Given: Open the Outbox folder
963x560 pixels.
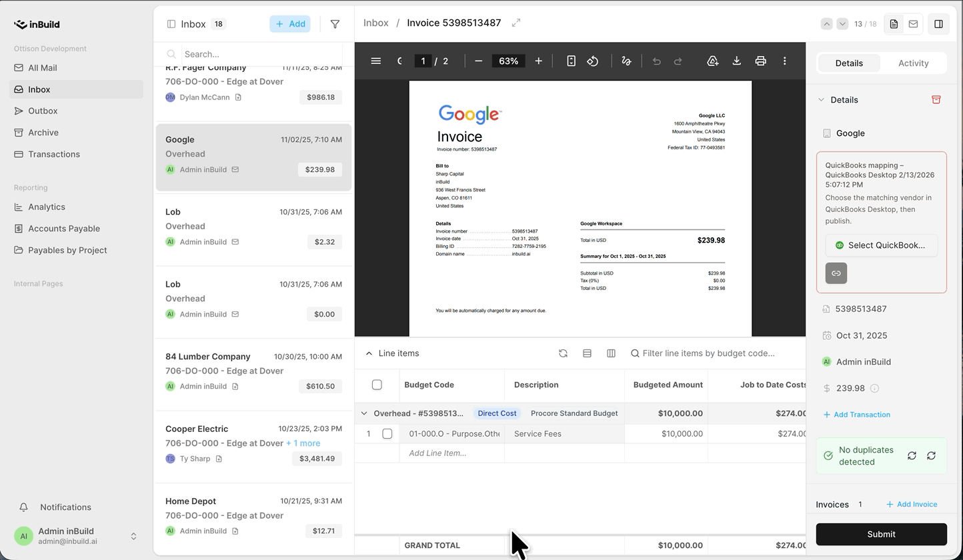Looking at the screenshot, I should [76, 111].
